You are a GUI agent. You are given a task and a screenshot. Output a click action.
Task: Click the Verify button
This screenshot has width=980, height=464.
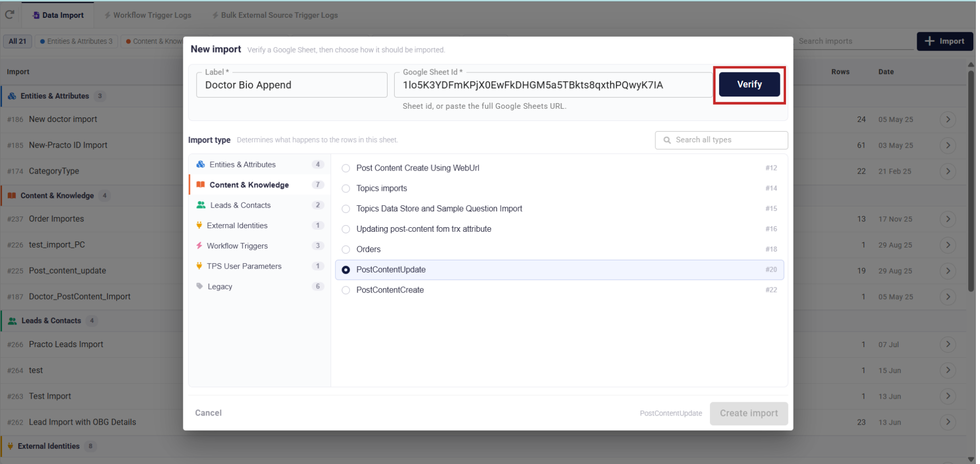[749, 84]
